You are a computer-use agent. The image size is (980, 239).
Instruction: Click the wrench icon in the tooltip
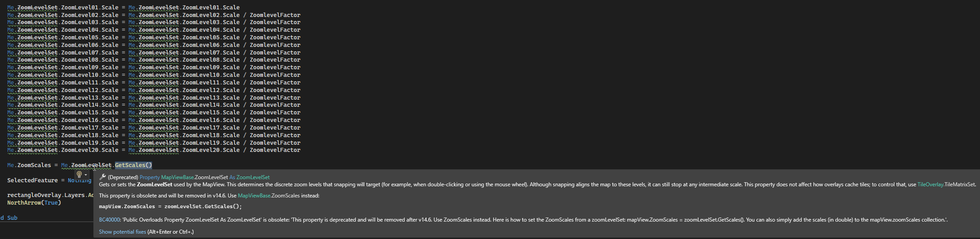(x=102, y=177)
